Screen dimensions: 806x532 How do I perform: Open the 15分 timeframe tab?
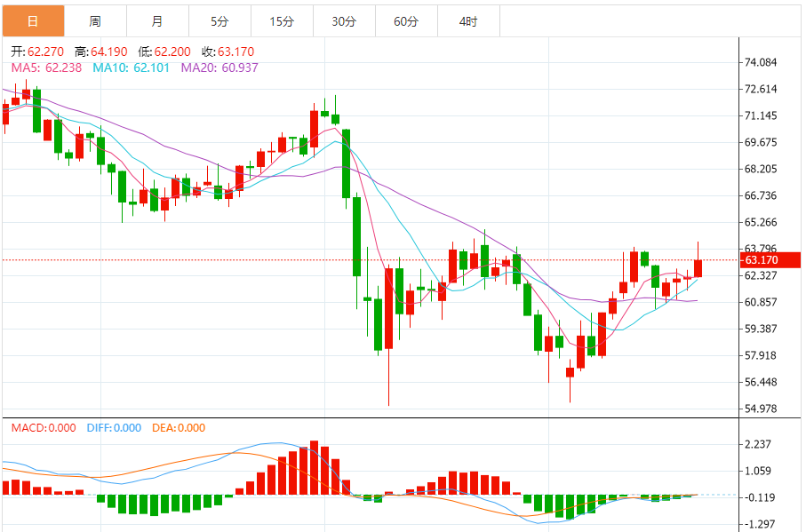click(282, 21)
